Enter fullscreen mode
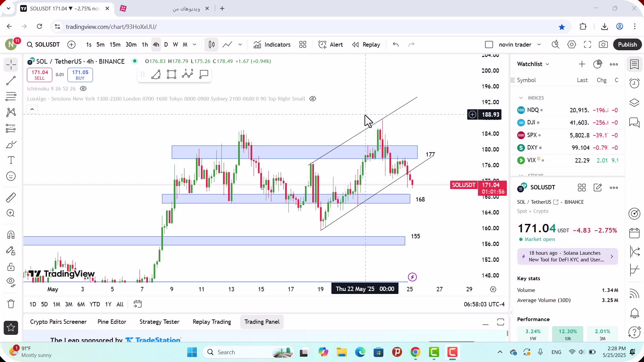This screenshot has height=362, width=644. click(x=588, y=45)
